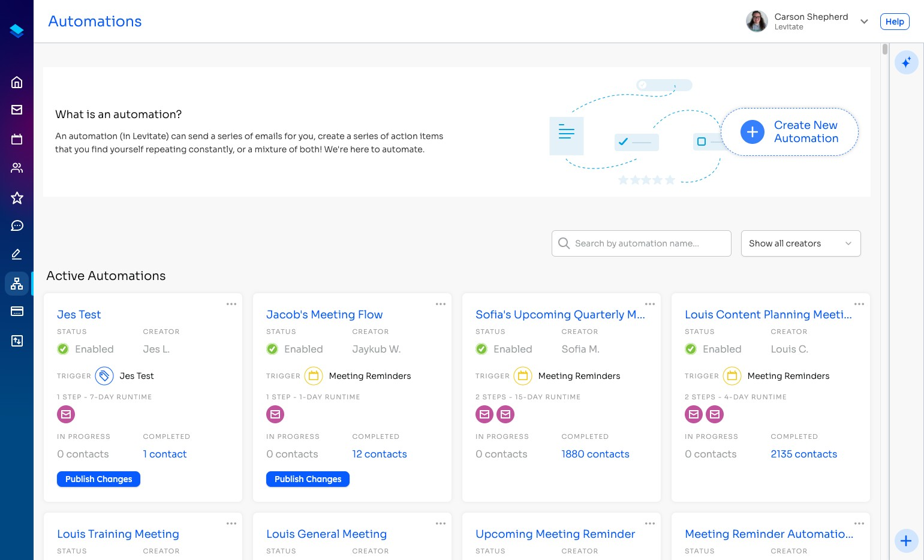This screenshot has width=924, height=560.
Task: Open the pencil notes sidebar icon
Action: tap(17, 254)
